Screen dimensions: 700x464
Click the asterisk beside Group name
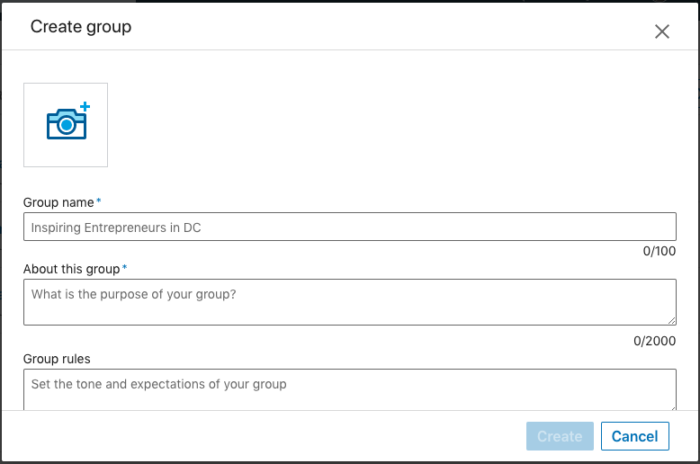[x=99, y=201]
